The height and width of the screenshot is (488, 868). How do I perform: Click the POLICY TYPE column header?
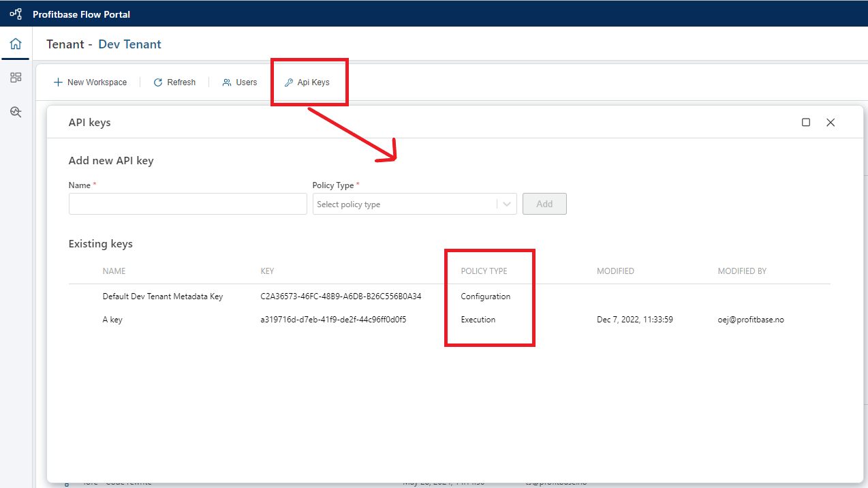point(484,271)
